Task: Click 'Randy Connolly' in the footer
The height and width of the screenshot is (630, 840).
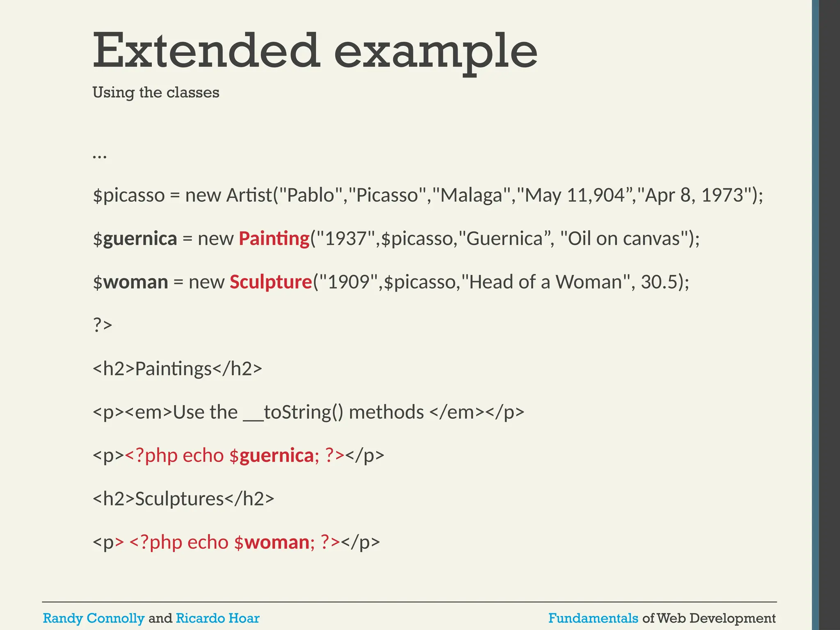Action: 94,618
